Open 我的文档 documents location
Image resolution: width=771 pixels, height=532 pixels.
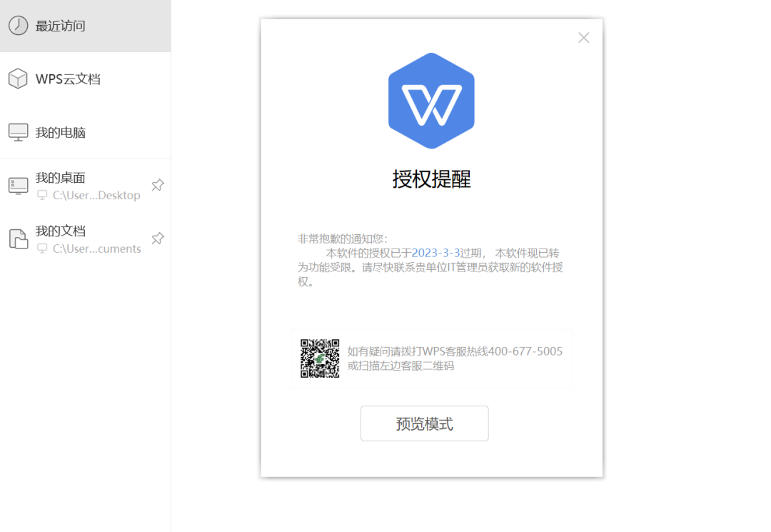click(85, 239)
